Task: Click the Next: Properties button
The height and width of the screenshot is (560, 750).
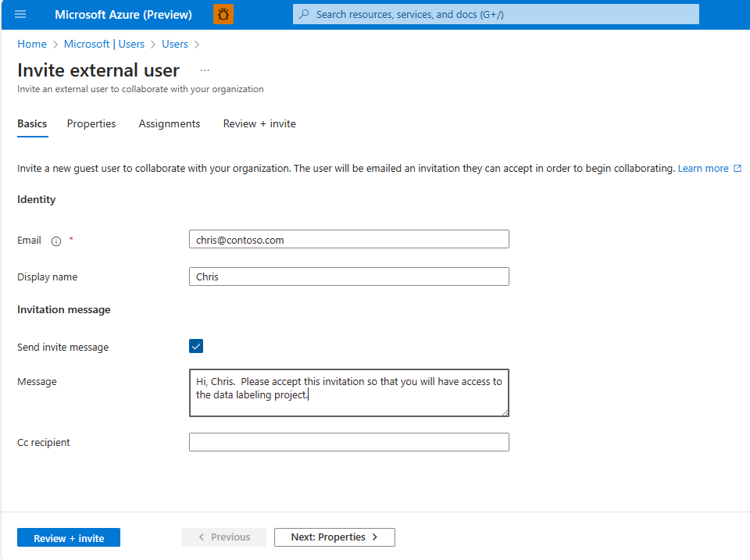Action: (334, 537)
